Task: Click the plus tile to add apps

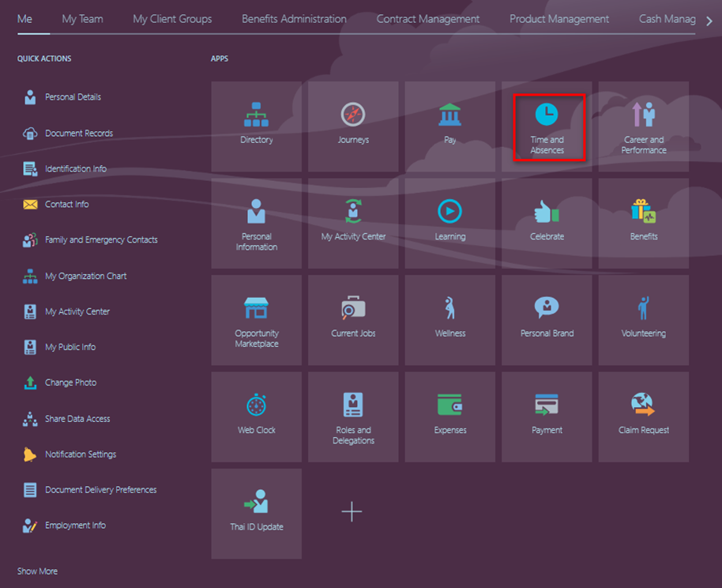Action: pos(352,512)
